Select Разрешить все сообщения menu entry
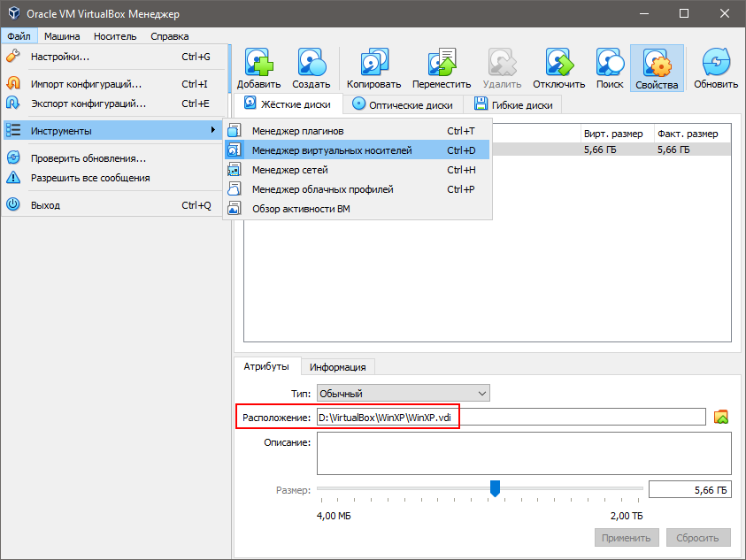Viewport: 746px width, 560px height. (113, 178)
